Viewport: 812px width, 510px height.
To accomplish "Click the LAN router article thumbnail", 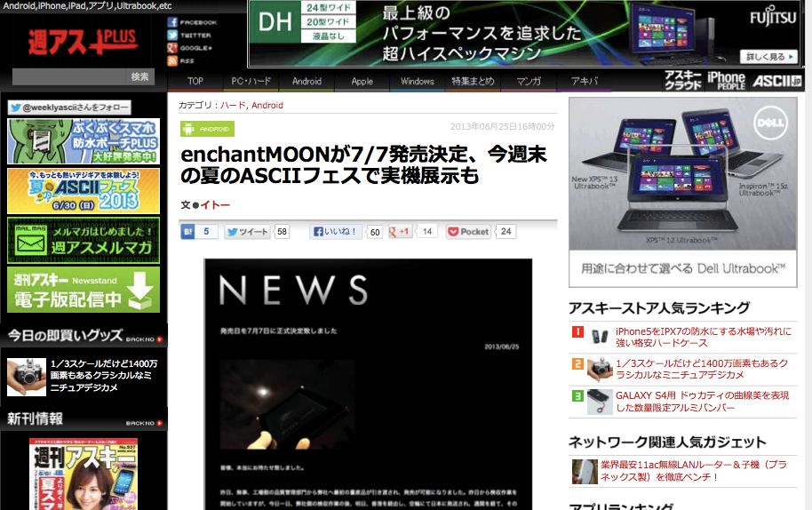I will click(585, 472).
